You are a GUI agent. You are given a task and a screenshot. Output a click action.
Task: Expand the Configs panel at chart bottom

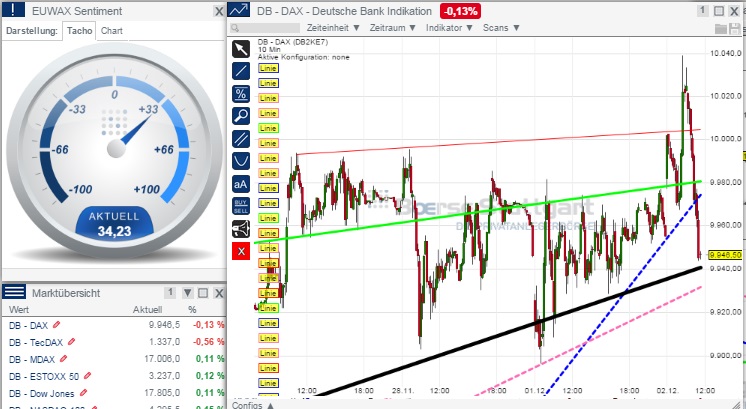pos(254,405)
